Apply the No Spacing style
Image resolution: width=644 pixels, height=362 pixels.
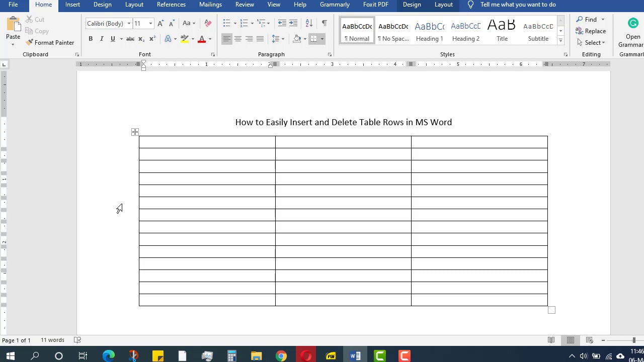(x=393, y=31)
